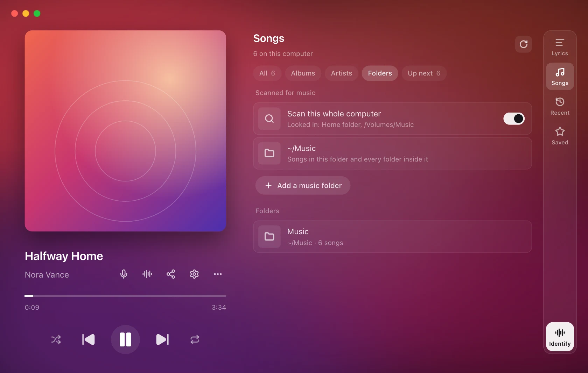This screenshot has height=373, width=588.
Task: Click the '6 on this computer' subtitle
Action: tap(283, 54)
